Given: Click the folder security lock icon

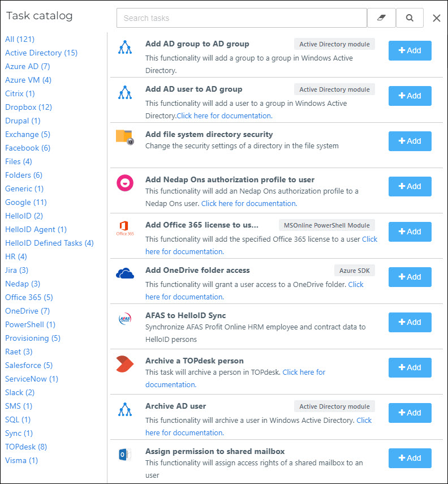Looking at the screenshot, I should 125,137.
